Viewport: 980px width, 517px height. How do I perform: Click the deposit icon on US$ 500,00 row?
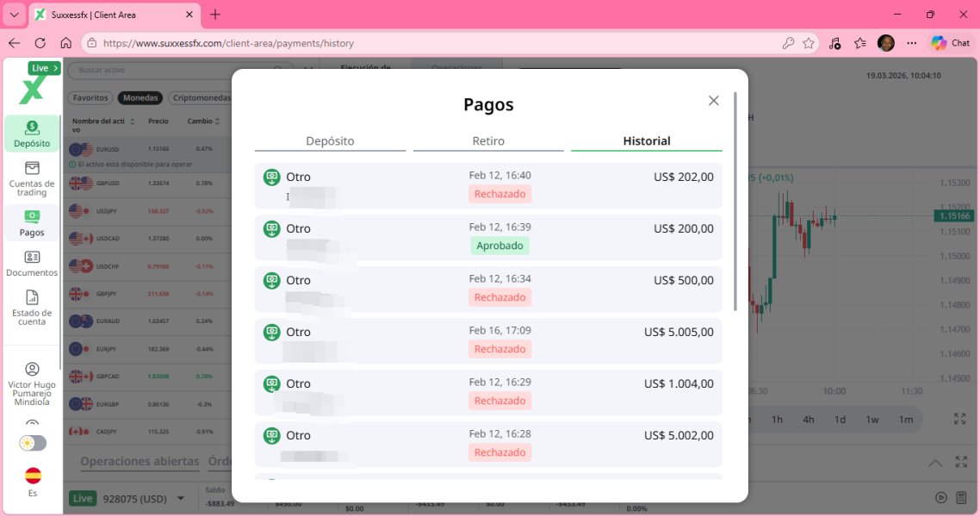coord(271,281)
